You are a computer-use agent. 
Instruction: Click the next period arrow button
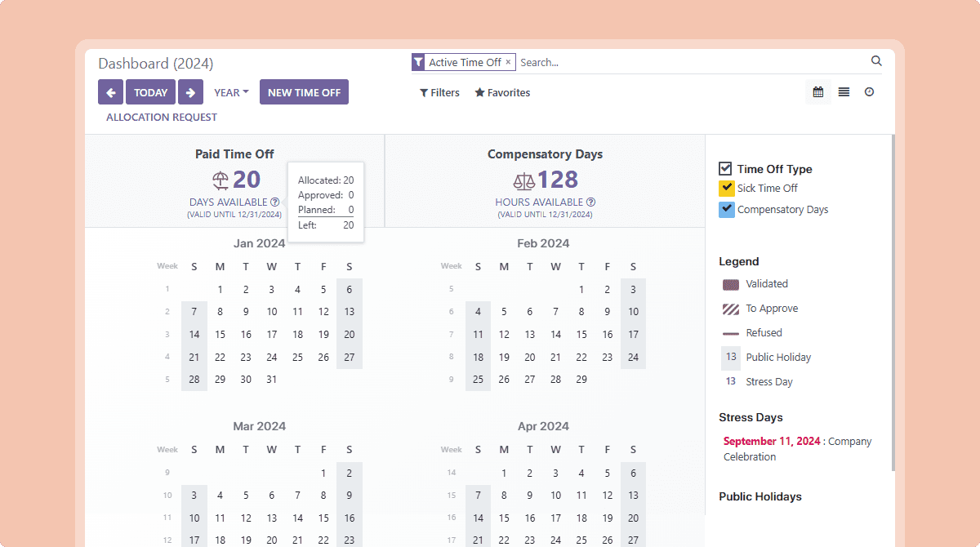point(190,92)
